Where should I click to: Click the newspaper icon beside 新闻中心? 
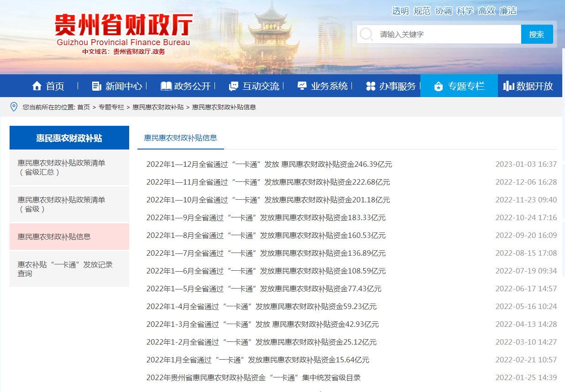tap(96, 86)
